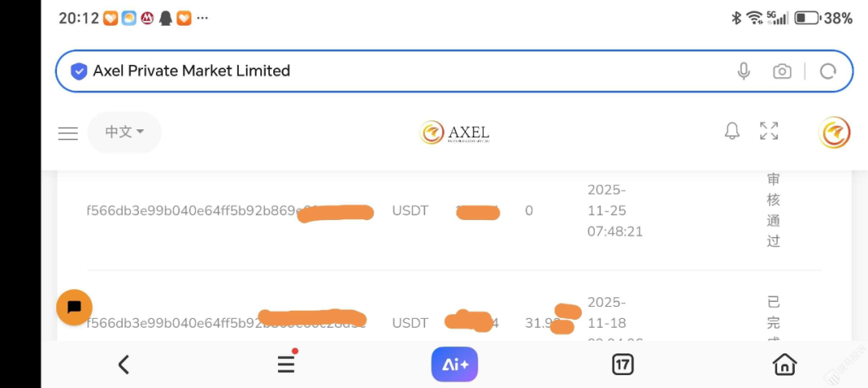Tap the site security shield icon
Screen dimensions: 868x388
(79, 71)
